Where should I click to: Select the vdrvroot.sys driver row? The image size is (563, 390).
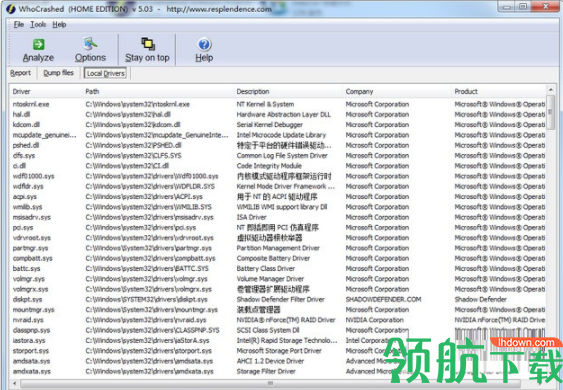[278, 238]
